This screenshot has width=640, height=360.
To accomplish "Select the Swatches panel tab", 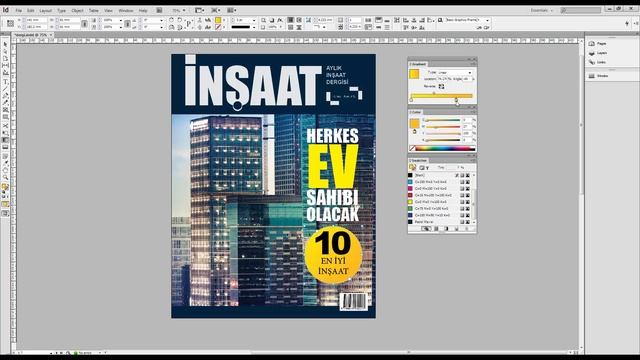I will coord(418,160).
